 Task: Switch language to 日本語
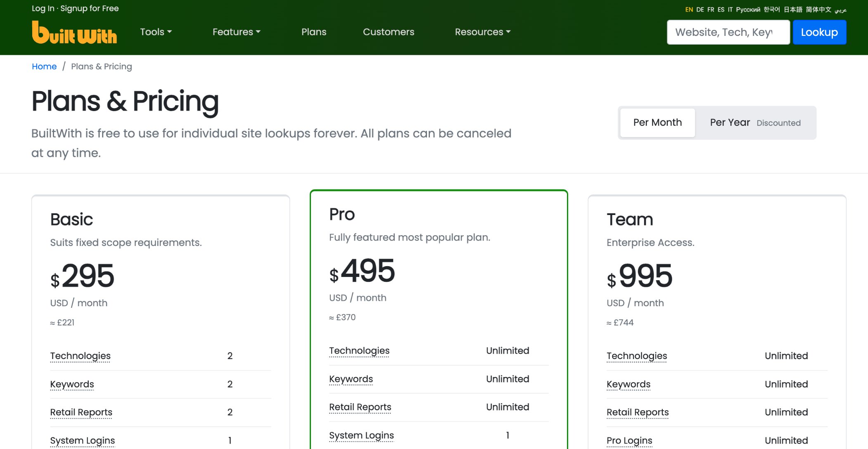793,9
